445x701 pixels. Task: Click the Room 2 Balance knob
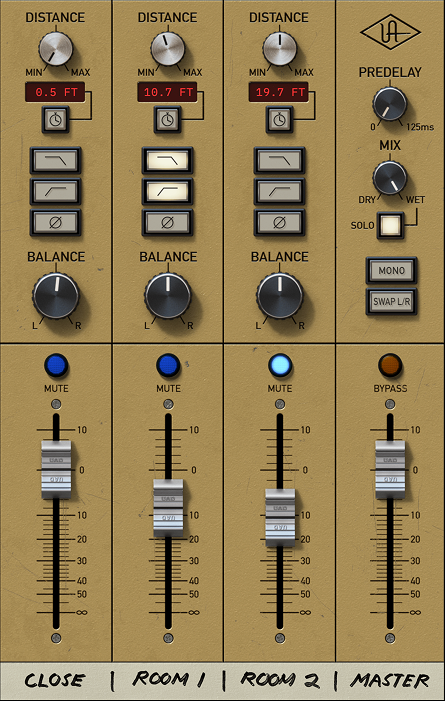pos(280,296)
